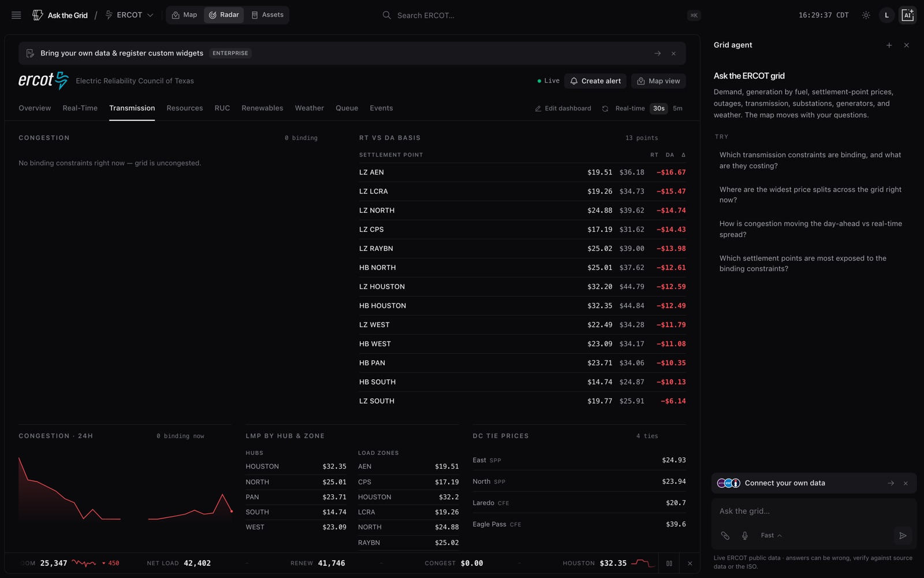Toggle light theme sun icon
Image resolution: width=924 pixels, height=578 pixels.
tap(866, 15)
